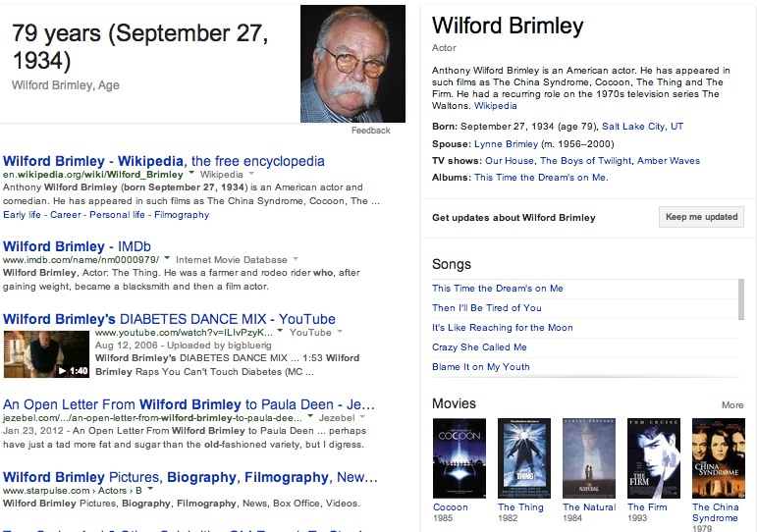
Task: Click the Cocoon title link below poster
Action: click(451, 507)
